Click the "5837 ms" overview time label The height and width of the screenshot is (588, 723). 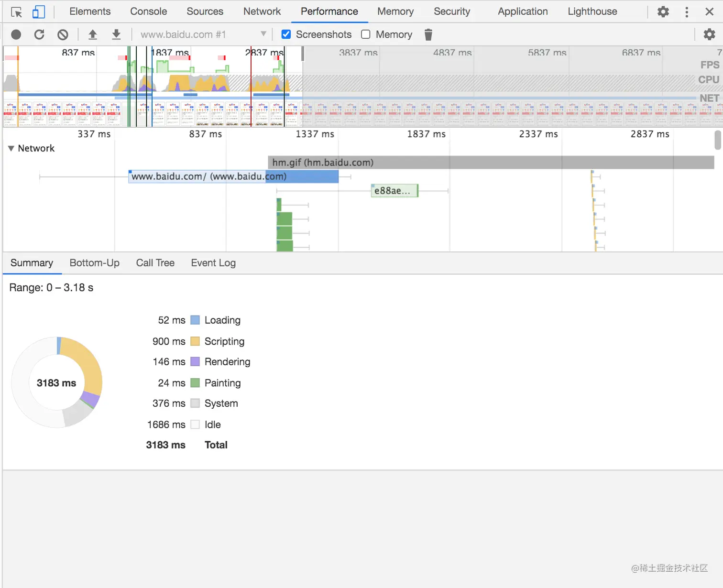[547, 53]
